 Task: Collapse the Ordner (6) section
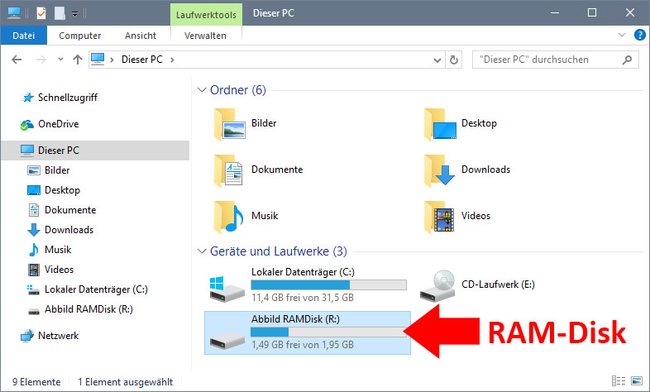[x=201, y=90]
